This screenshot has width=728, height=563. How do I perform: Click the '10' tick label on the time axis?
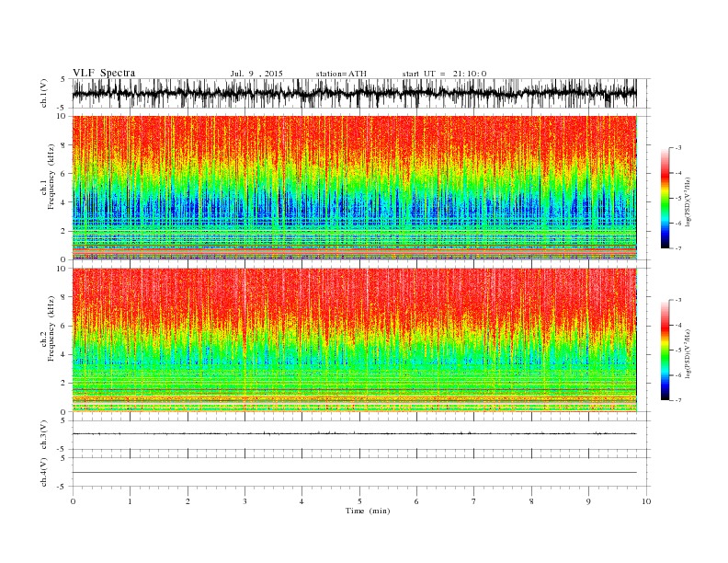(x=646, y=501)
